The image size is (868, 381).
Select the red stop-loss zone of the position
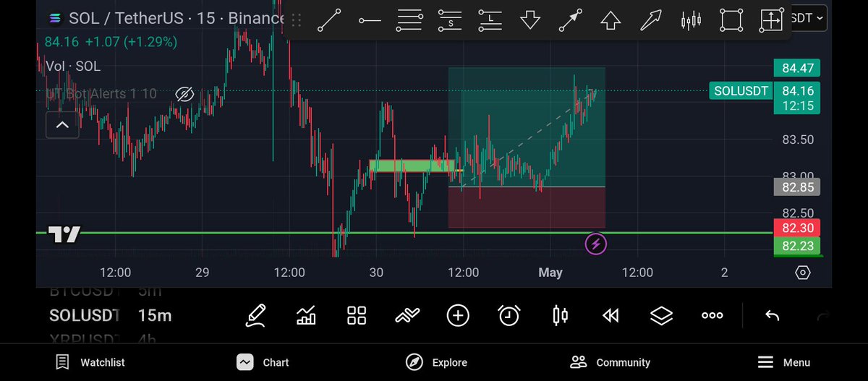527,207
